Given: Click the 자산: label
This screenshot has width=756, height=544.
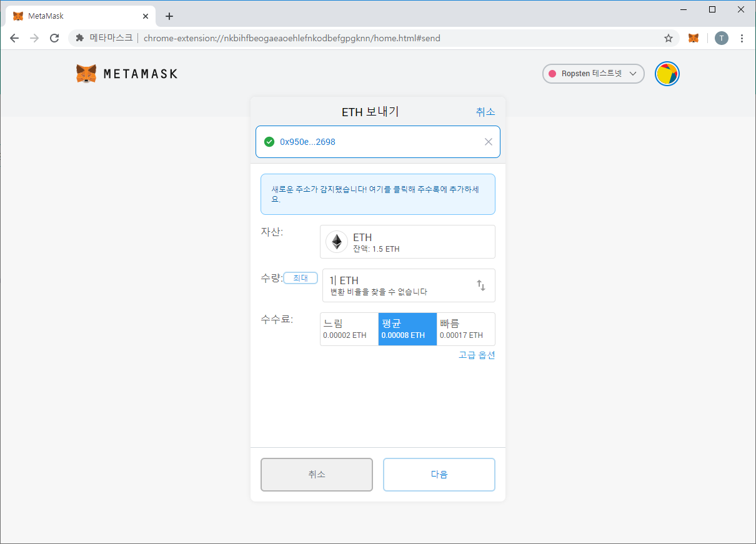Looking at the screenshot, I should tap(272, 232).
